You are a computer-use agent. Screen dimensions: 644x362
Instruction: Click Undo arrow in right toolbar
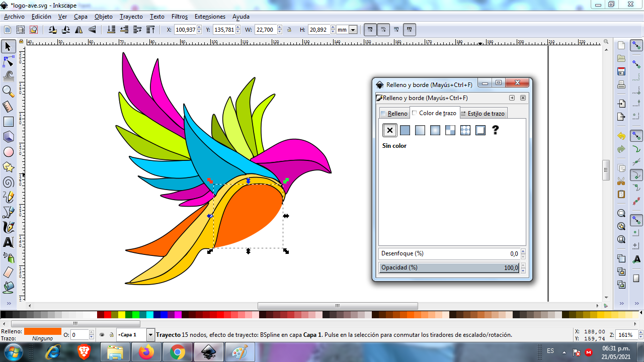[x=621, y=136]
